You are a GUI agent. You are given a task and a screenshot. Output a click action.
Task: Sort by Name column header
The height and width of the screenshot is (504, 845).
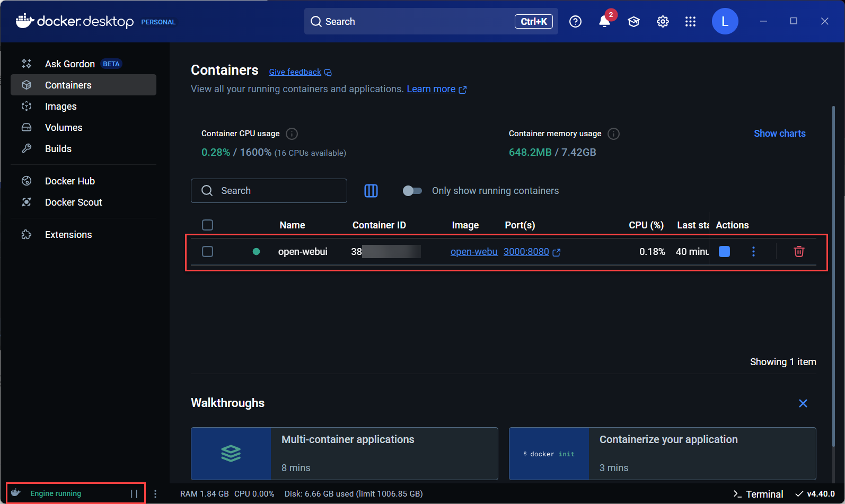(292, 225)
